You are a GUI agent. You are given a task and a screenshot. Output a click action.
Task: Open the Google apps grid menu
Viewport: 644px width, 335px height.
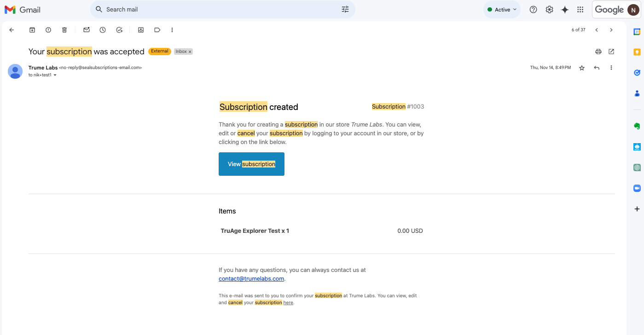click(x=580, y=10)
